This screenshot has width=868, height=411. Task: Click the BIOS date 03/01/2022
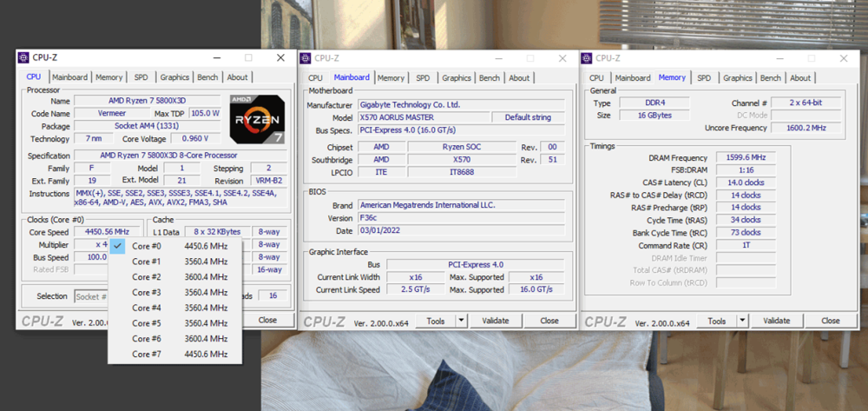[461, 230]
